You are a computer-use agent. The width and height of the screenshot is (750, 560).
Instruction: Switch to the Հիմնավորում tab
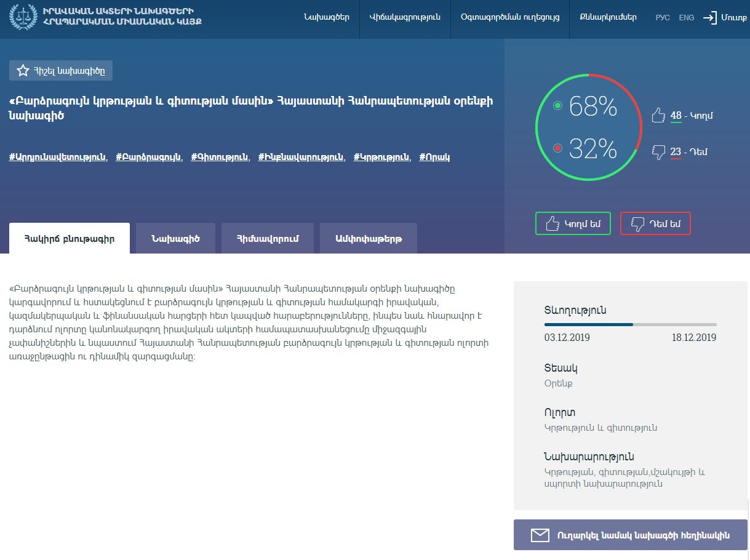268,239
